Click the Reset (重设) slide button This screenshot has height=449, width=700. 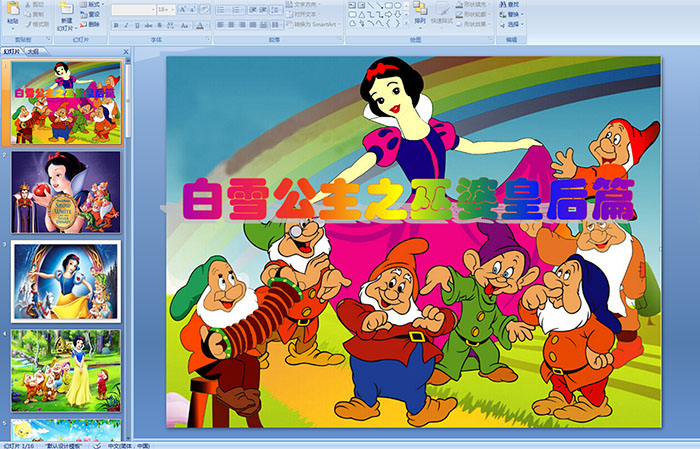coord(90,14)
